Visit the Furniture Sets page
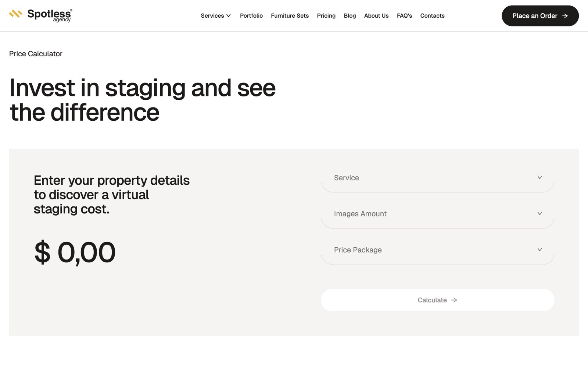This screenshot has height=368, width=588. [290, 16]
